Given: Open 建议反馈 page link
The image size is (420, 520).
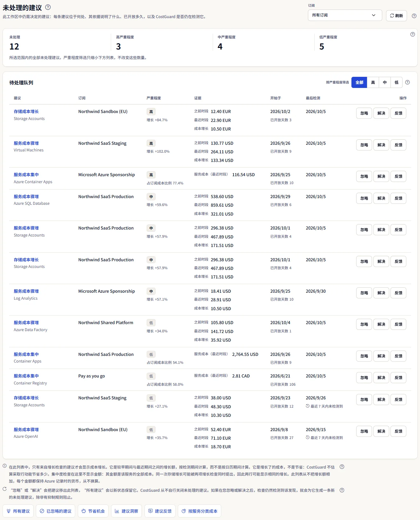Looking at the screenshot, I should click(160, 511).
